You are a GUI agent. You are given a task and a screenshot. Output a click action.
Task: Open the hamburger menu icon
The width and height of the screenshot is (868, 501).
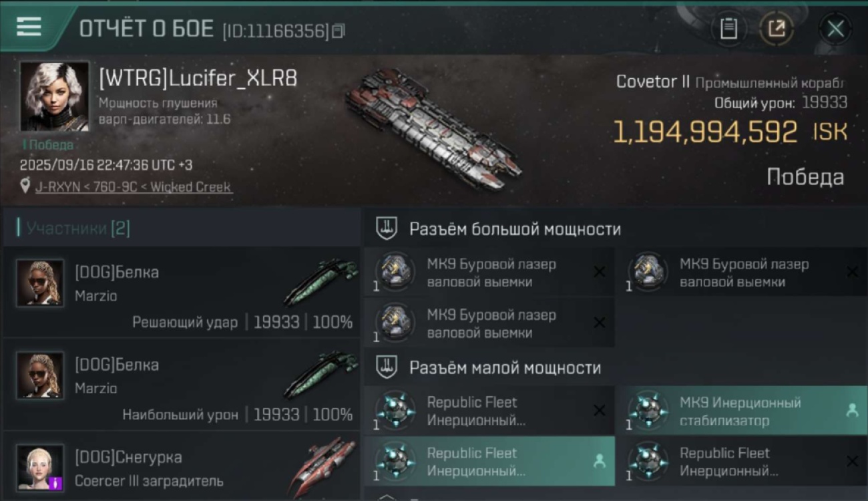point(29,27)
